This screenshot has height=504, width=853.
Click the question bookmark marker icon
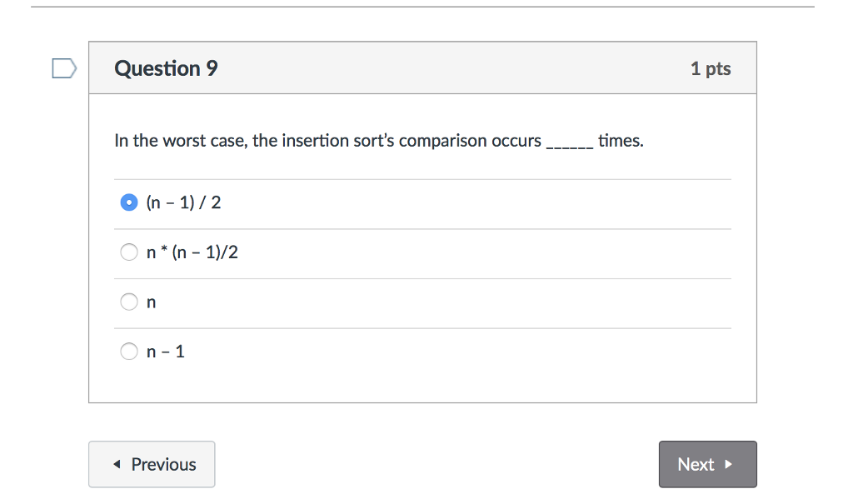(x=63, y=68)
